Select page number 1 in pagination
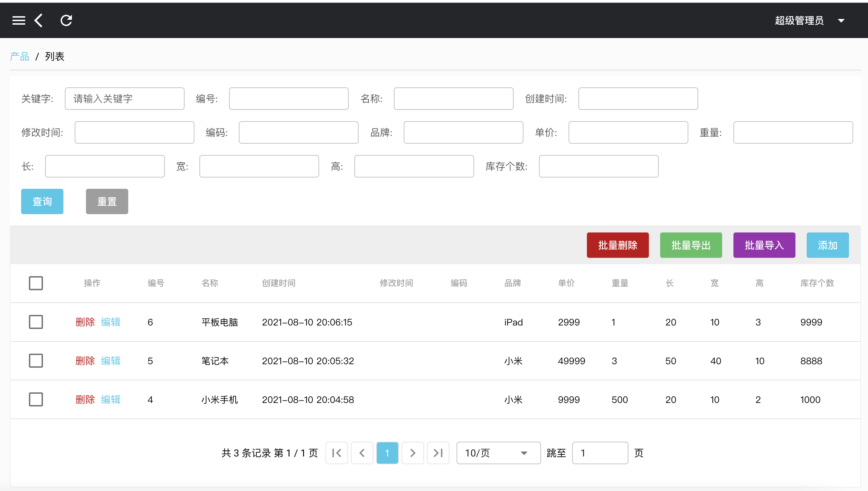The height and width of the screenshot is (491, 868). coord(387,453)
